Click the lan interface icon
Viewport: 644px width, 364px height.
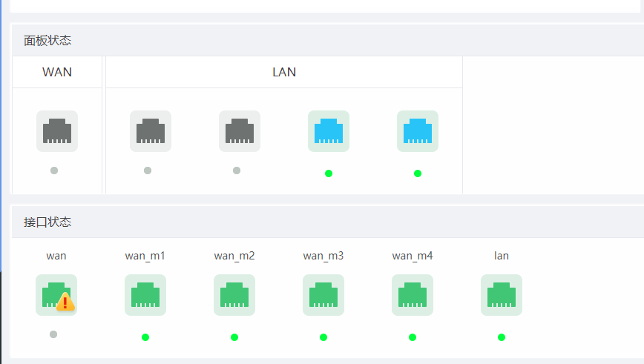click(501, 295)
